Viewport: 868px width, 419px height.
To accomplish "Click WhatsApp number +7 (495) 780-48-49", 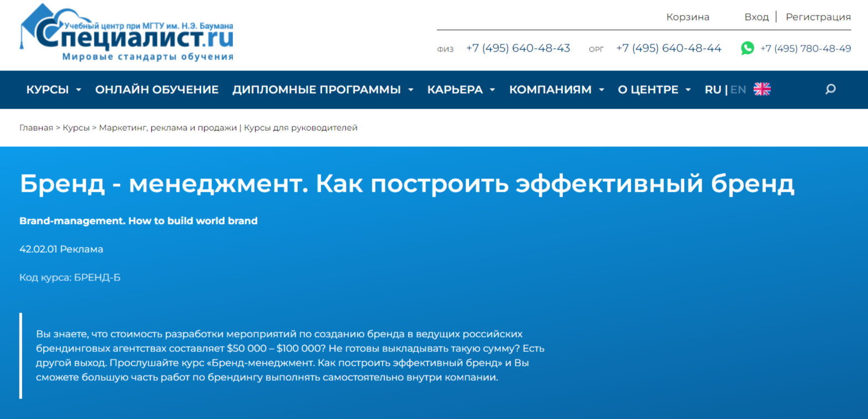I will click(x=805, y=49).
